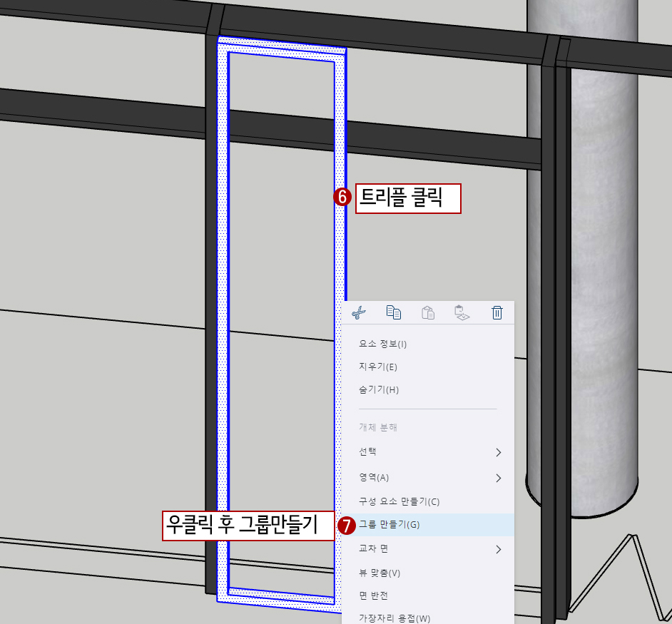
Task: Choose 뷰 맞춤(V) align view
Action: 428,573
